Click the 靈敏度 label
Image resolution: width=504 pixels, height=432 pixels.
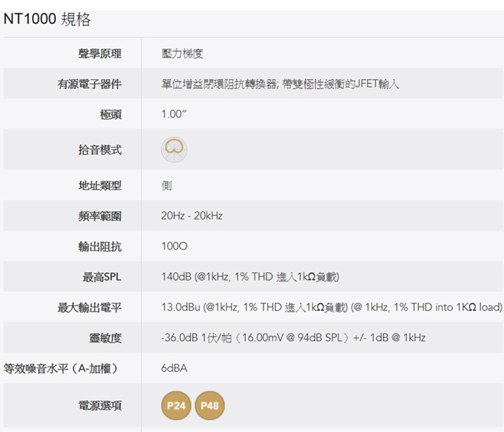point(105,338)
